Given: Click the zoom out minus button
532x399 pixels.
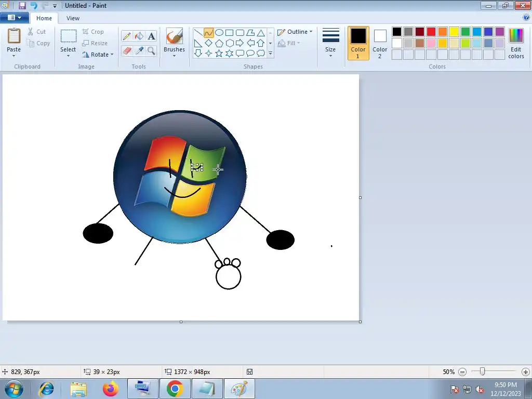Looking at the screenshot, I should [x=462, y=372].
